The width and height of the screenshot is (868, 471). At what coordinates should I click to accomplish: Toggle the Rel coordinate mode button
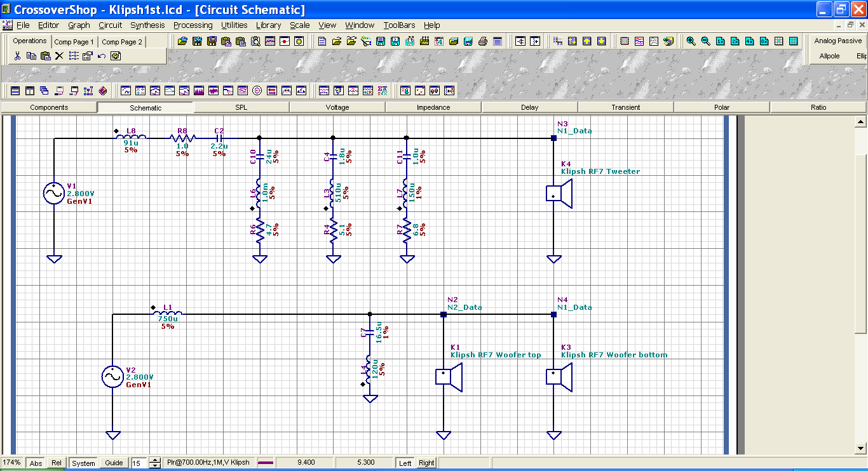57,463
